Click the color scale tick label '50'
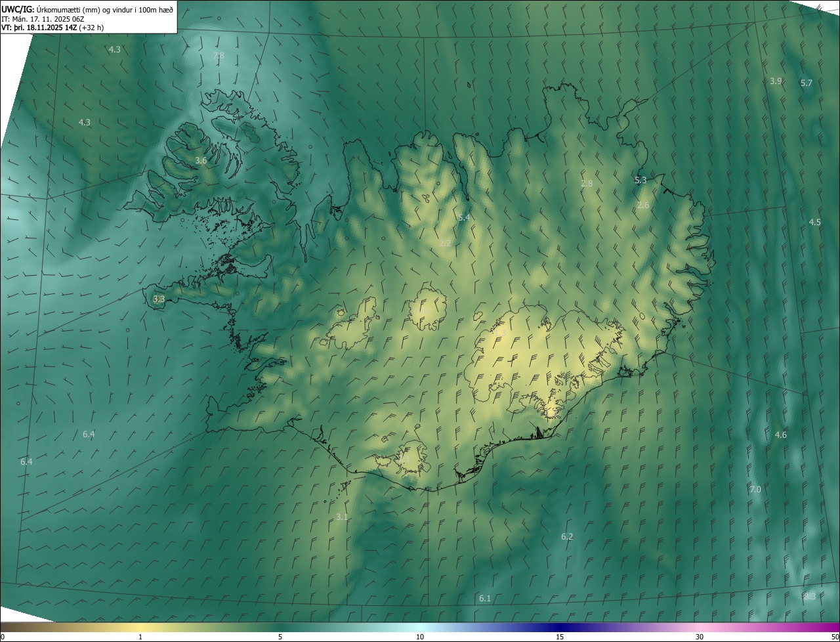The image size is (840, 642). 835,637
